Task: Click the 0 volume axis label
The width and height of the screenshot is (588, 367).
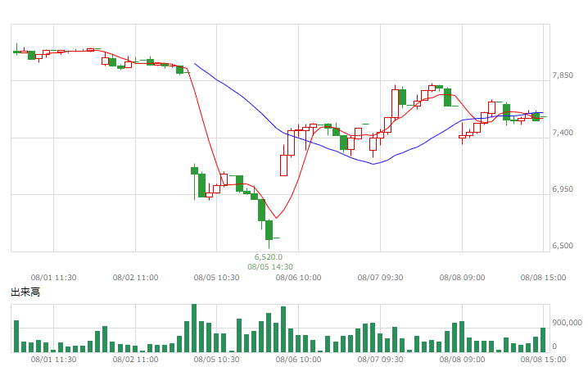Action: [x=554, y=347]
